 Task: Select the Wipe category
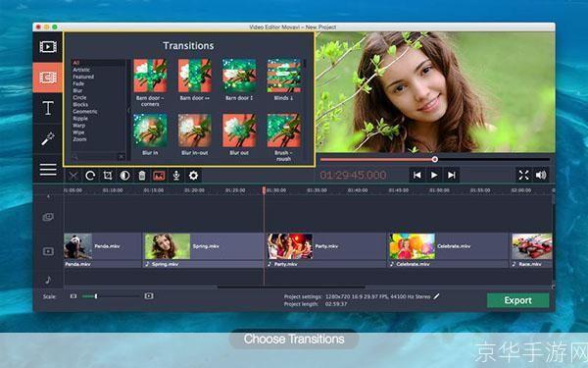point(78,132)
